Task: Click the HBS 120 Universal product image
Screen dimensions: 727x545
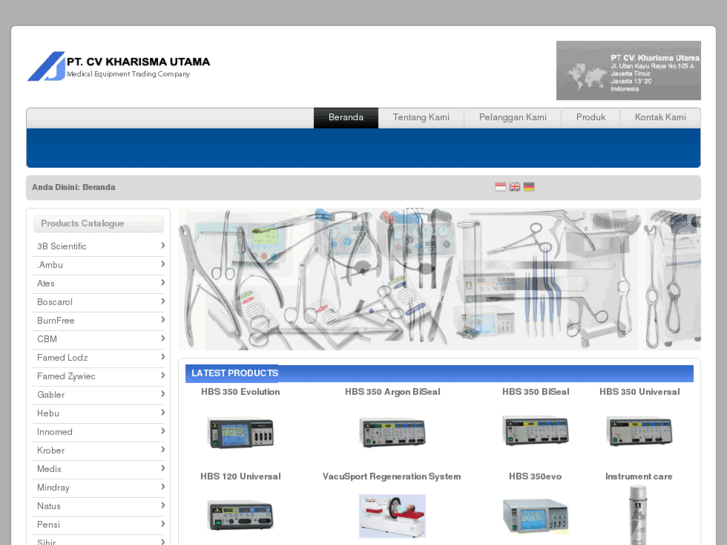Action: pyautogui.click(x=241, y=515)
